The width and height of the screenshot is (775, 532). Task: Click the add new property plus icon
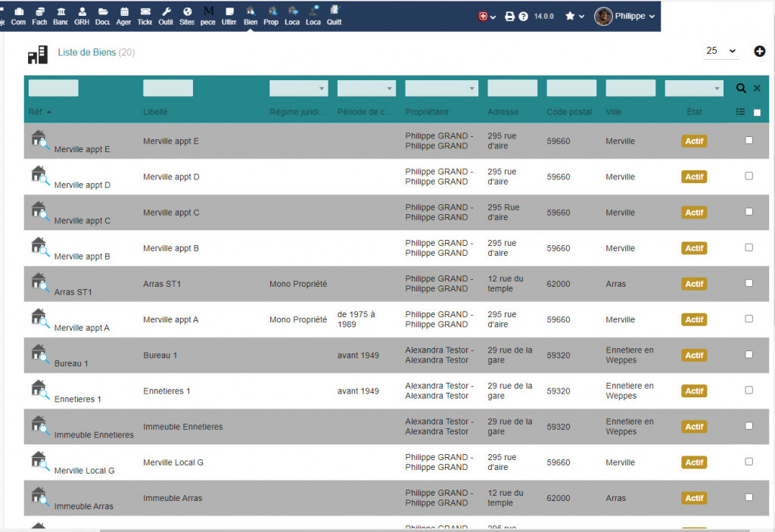760,51
